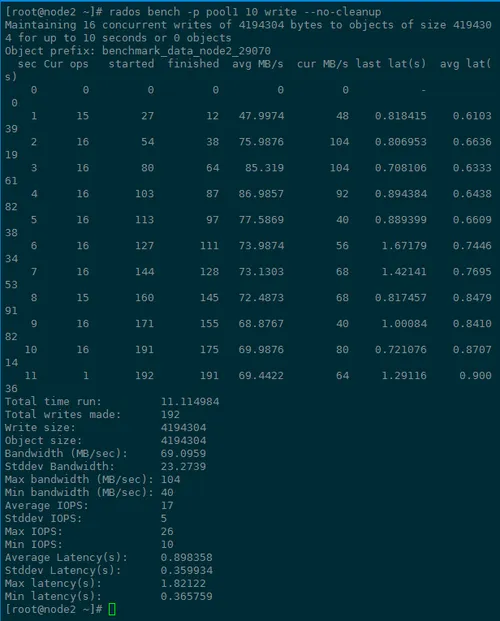
Task: Click Min latency value 0.365759
Action: [x=187, y=596]
